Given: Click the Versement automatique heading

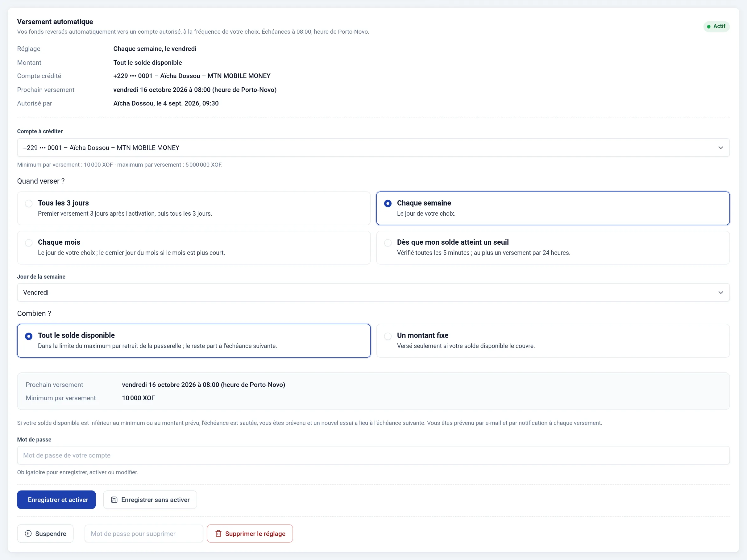Looking at the screenshot, I should (x=55, y=22).
